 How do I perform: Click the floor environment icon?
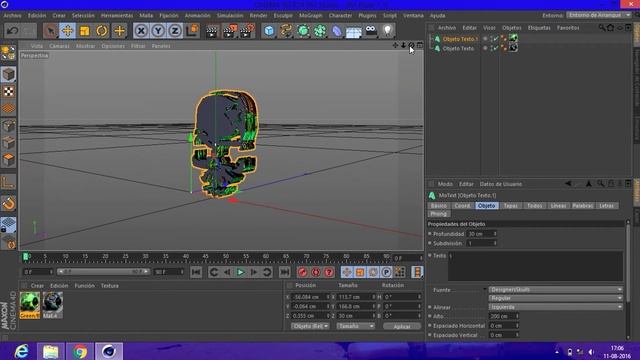tap(354, 31)
